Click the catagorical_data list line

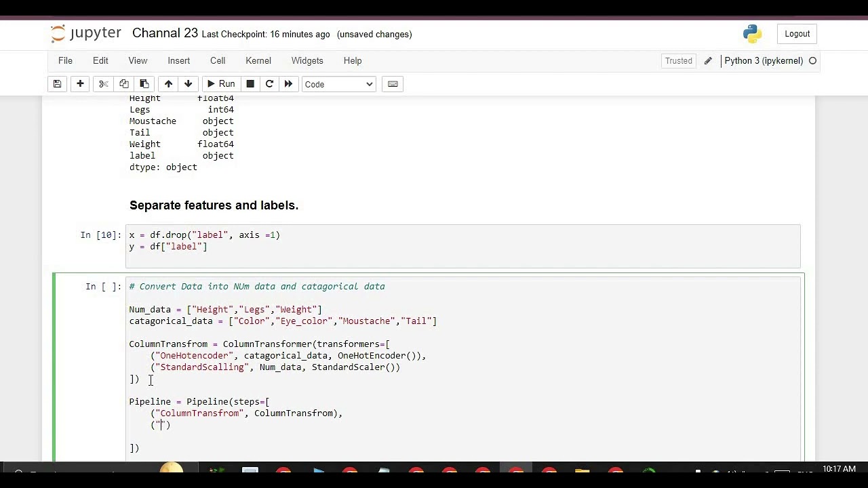click(283, 321)
